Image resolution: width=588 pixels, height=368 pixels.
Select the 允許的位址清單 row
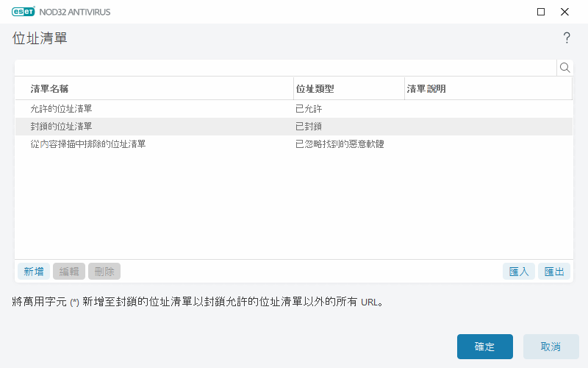61,109
